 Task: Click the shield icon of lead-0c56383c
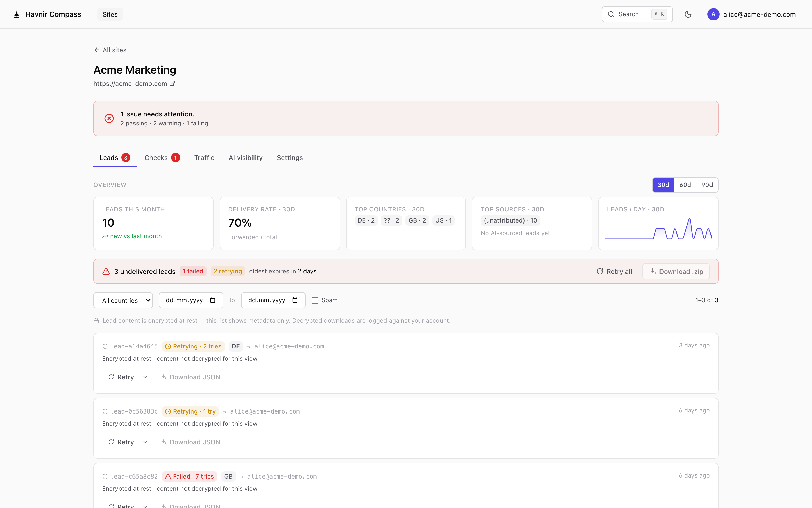[105, 411]
